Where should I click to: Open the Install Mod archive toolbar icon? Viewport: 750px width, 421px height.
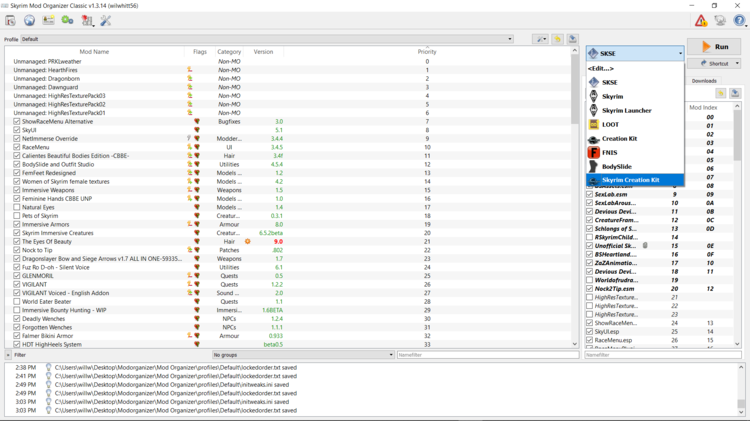(x=11, y=21)
